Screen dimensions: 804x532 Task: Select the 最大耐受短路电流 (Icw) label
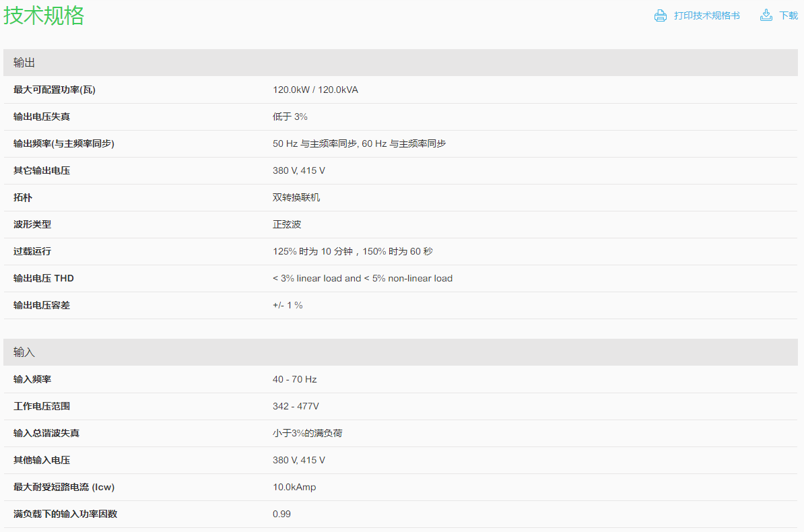[x=59, y=487]
